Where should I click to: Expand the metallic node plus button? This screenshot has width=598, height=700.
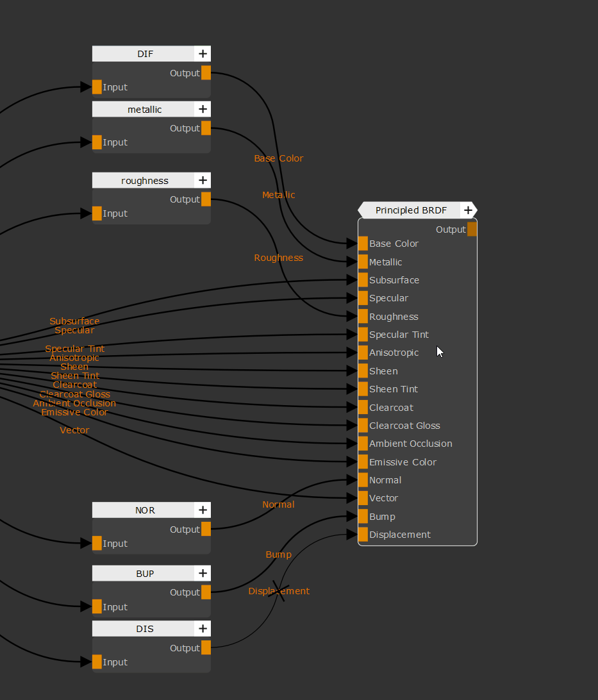point(203,110)
